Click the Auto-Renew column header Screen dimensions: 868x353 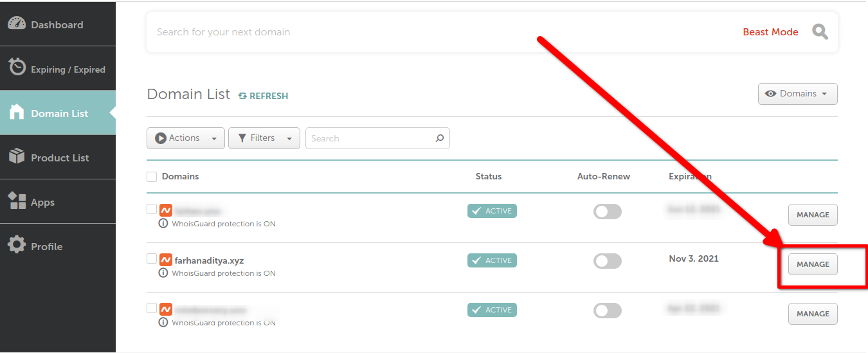click(604, 176)
